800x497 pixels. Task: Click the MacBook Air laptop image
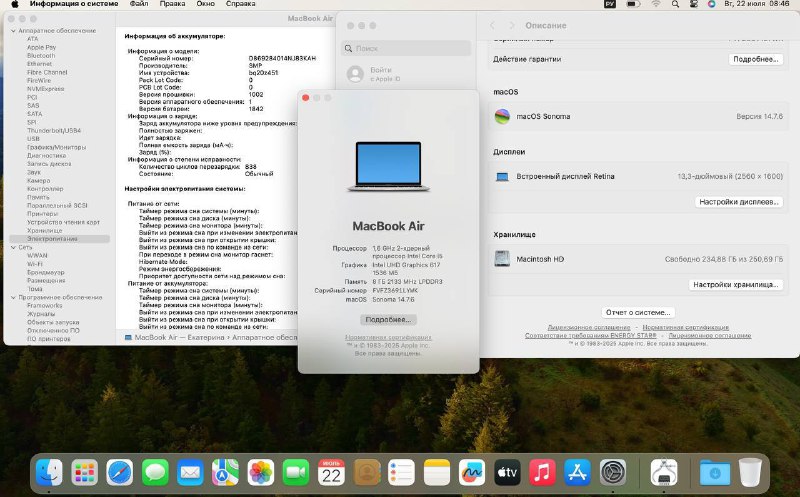click(389, 167)
